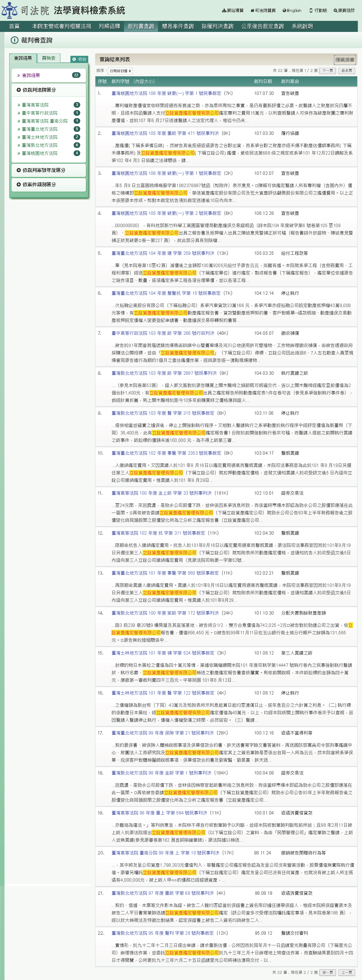The height and width of the screenshot is (980, 362).
Task: Switch language with the English globe icon
Action: click(x=284, y=11)
